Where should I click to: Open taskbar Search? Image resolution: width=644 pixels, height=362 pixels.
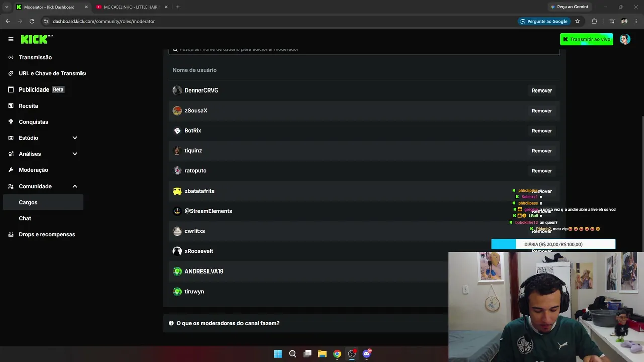tap(292, 354)
